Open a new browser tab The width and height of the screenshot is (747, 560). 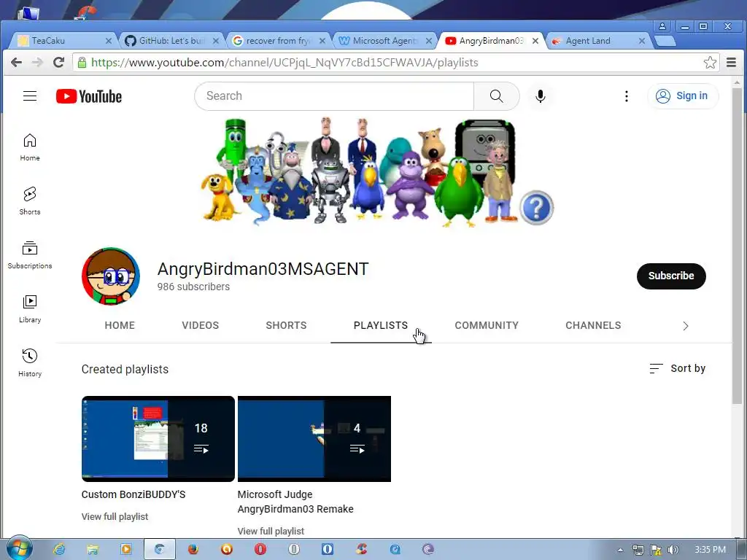(665, 41)
